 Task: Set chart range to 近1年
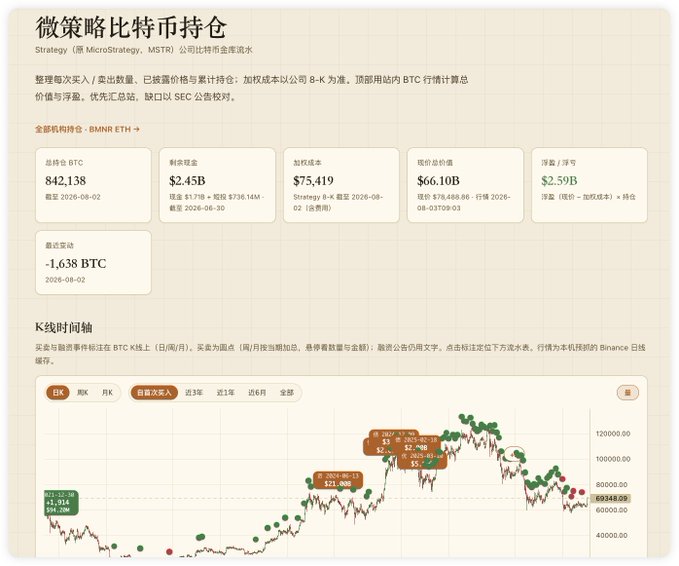225,393
